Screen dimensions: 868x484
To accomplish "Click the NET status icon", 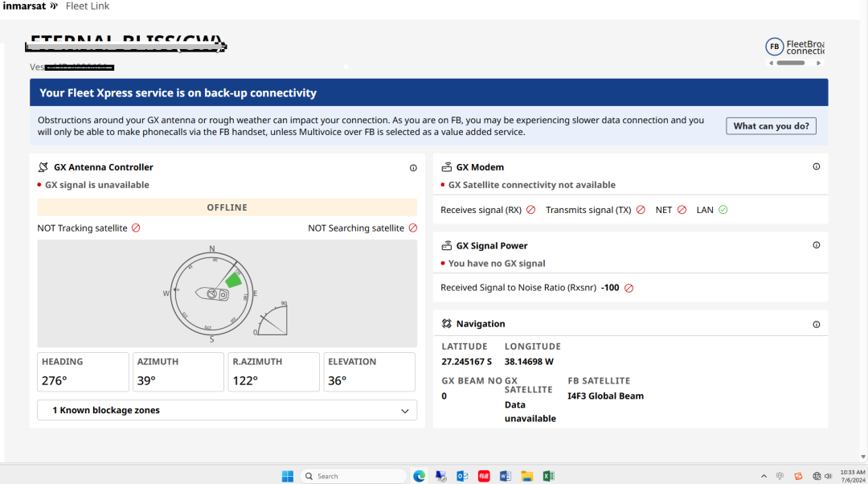I will click(682, 210).
